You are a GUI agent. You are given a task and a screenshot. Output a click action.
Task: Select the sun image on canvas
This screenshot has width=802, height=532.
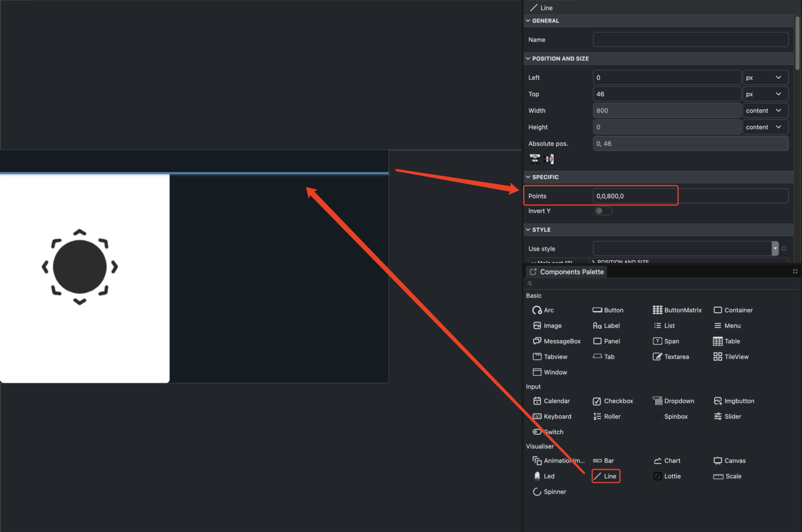click(x=80, y=267)
